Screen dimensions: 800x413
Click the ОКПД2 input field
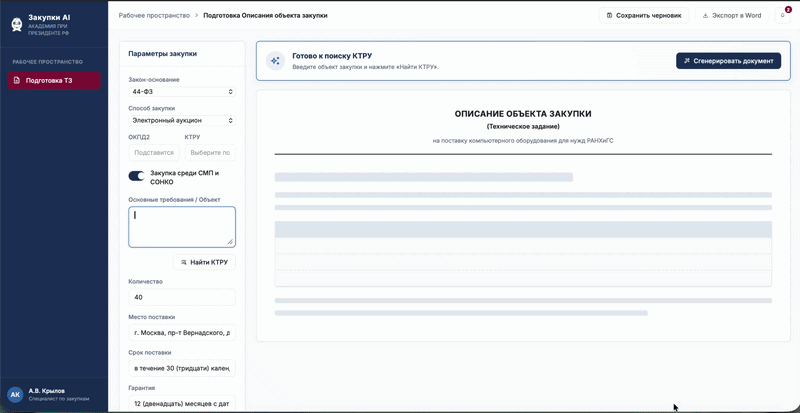pyautogui.click(x=154, y=153)
